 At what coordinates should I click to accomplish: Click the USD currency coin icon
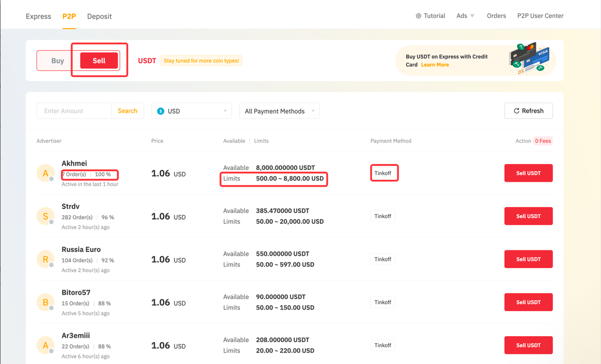click(161, 111)
